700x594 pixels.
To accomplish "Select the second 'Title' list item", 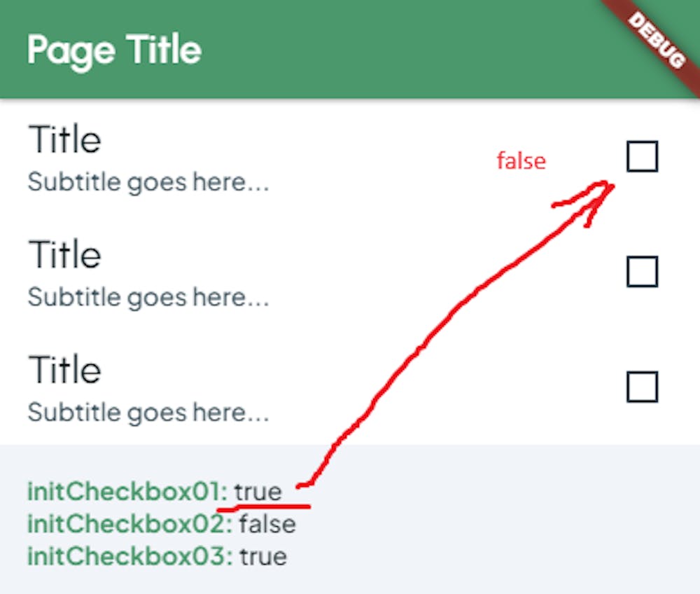I will pos(64,254).
